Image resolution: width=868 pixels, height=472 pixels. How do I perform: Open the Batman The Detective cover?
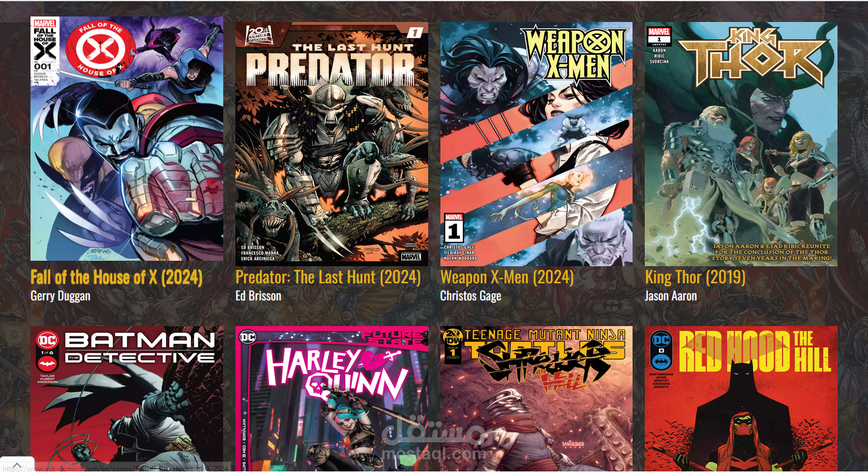(127, 399)
